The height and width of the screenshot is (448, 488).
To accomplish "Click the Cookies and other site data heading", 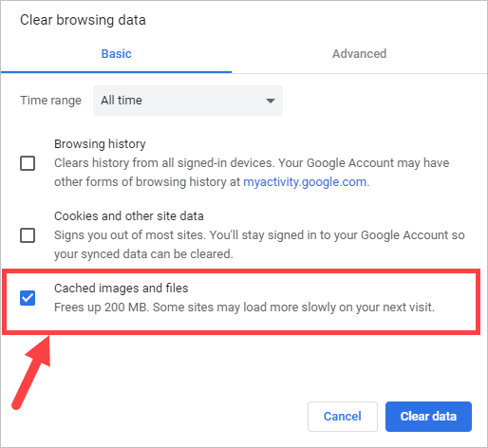I will coord(129,216).
